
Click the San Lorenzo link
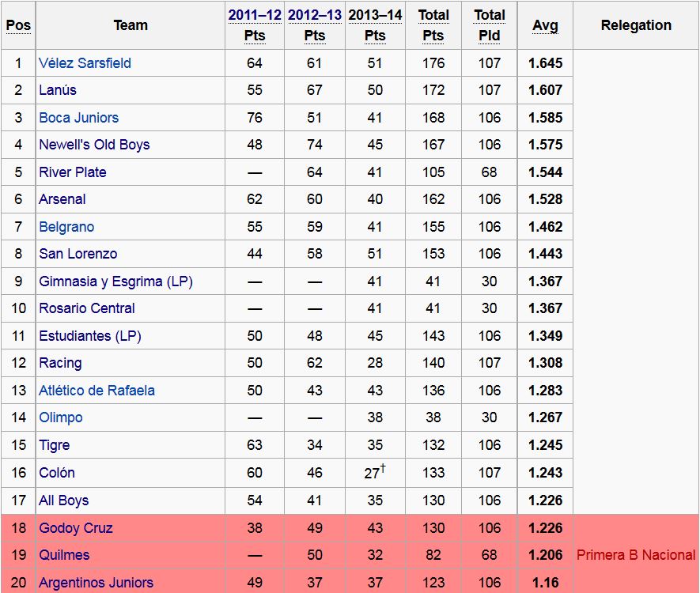click(78, 254)
